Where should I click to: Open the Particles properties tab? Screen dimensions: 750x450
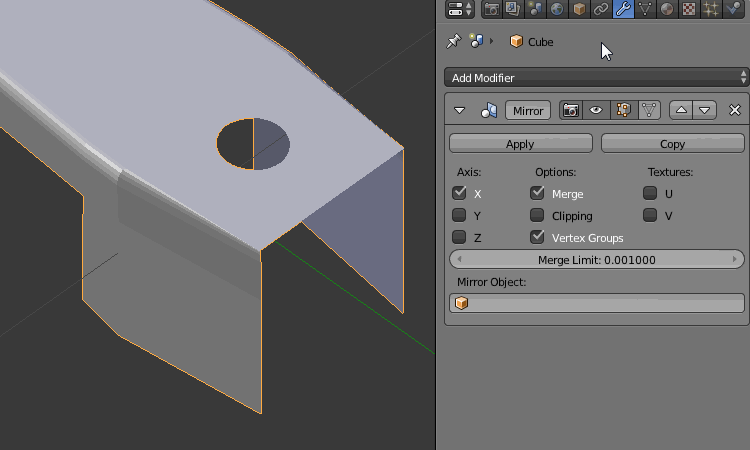tap(711, 9)
